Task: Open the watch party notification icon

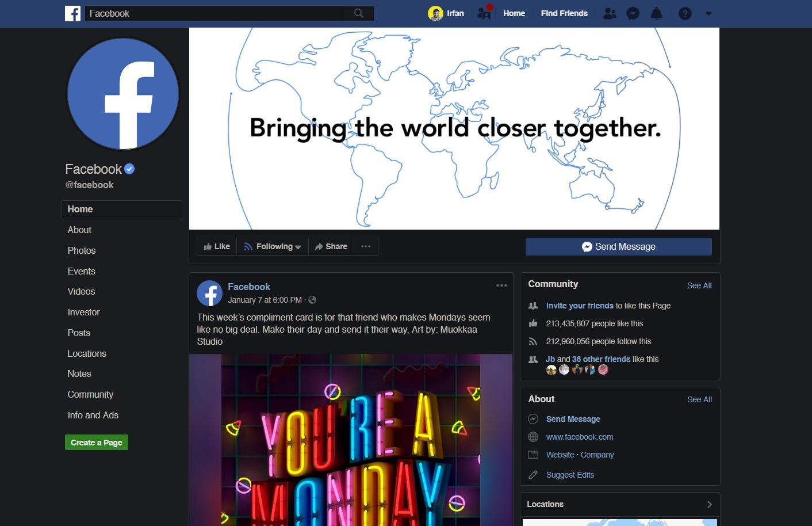Action: pos(485,13)
